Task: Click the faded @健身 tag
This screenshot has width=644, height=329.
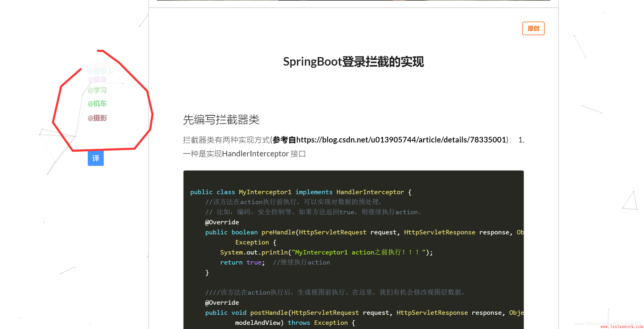Action: [97, 80]
